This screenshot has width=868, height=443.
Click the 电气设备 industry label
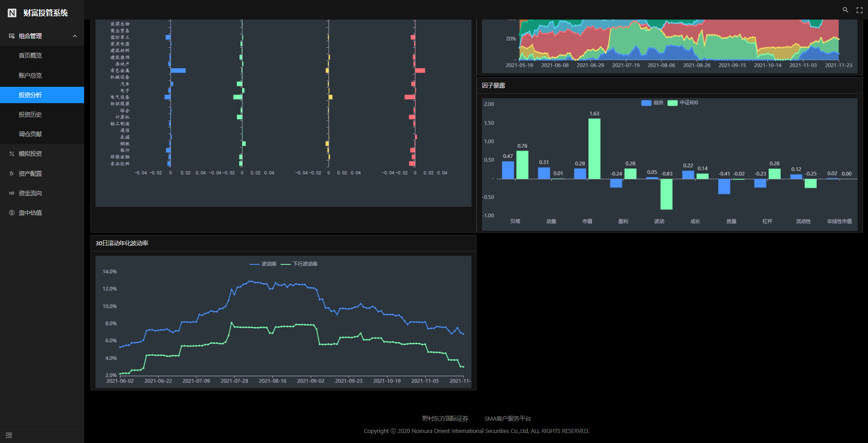pyautogui.click(x=120, y=97)
